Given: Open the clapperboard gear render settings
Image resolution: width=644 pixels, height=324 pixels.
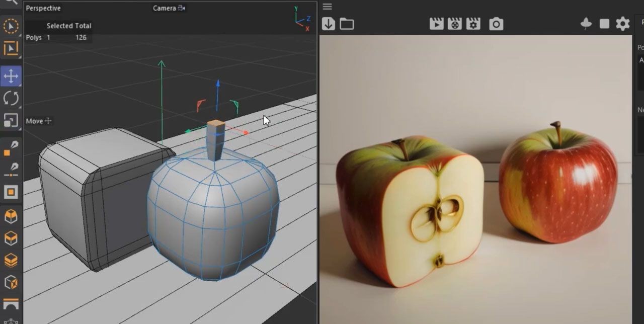Looking at the screenshot, I should [473, 24].
